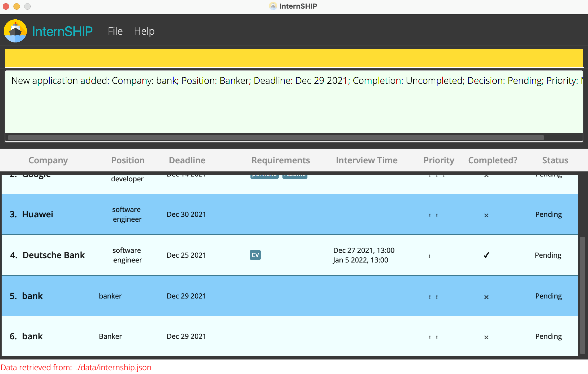Open the Help menu
588x374 pixels.
[144, 31]
